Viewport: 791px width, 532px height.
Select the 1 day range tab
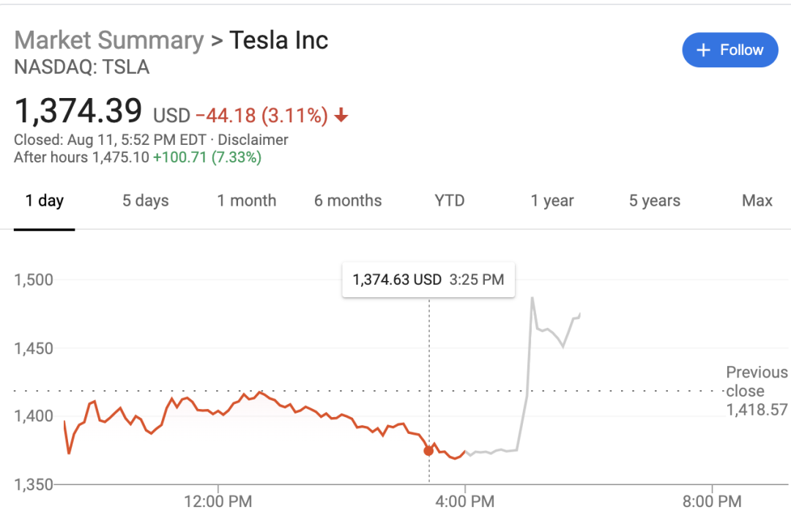[45, 201]
